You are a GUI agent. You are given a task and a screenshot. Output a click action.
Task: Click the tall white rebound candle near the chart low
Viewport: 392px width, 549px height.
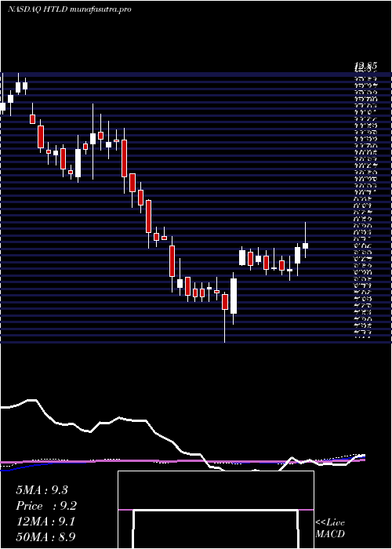point(234,298)
